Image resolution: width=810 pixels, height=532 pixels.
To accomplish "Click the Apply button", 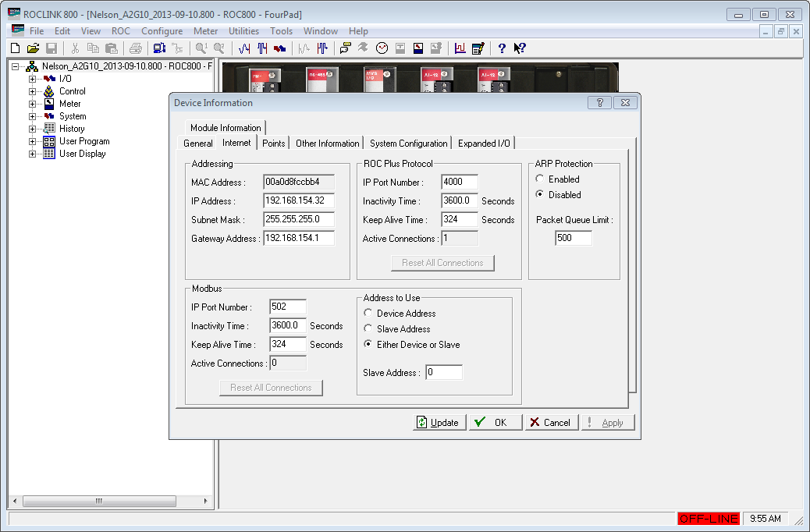I will 607,423.
